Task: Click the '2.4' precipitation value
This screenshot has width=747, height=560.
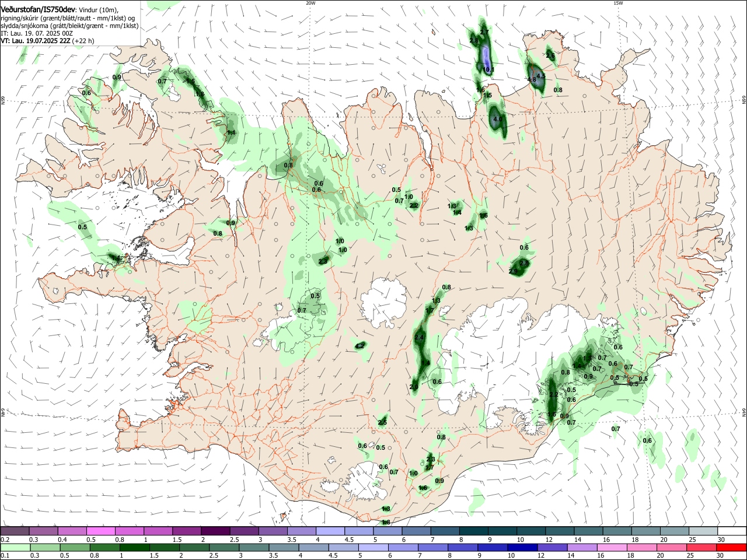Action: click(419, 338)
